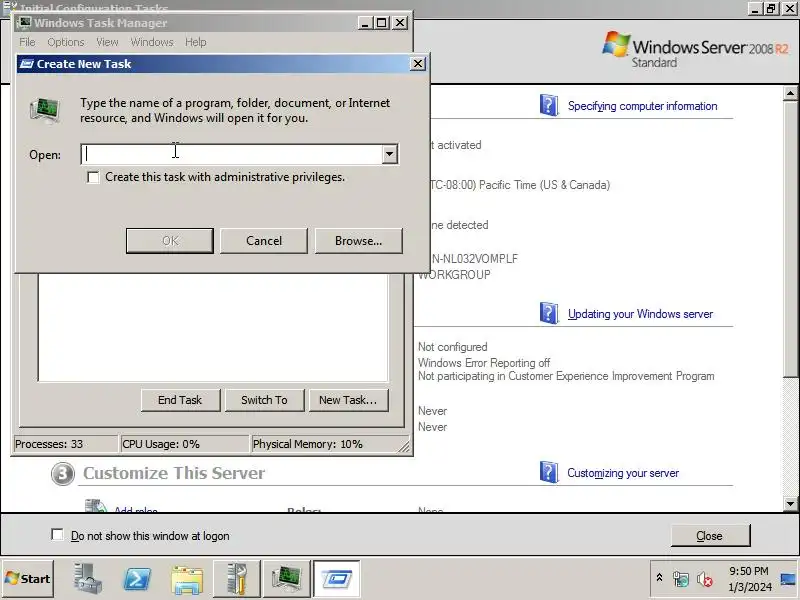Open the Help menu in Task Manager

(x=195, y=42)
